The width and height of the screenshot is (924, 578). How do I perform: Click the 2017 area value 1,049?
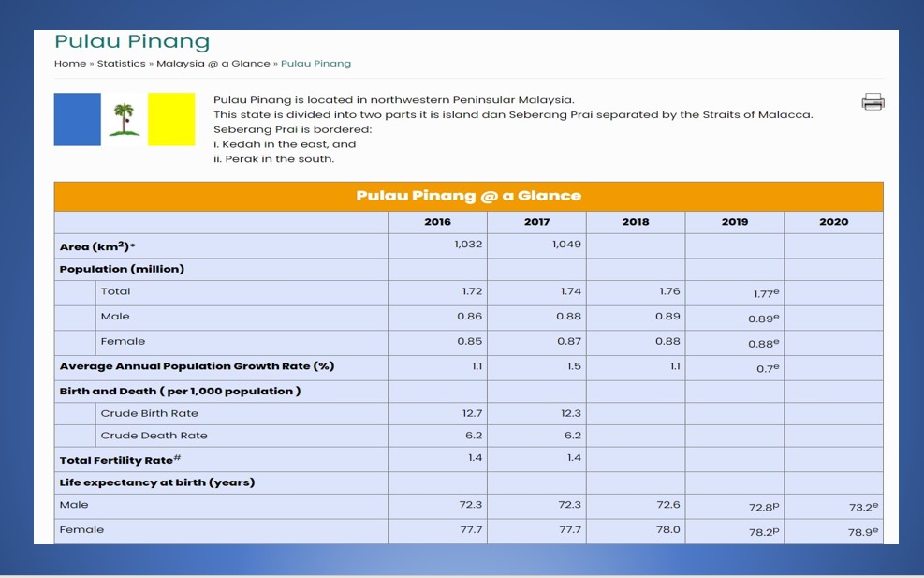pos(566,245)
